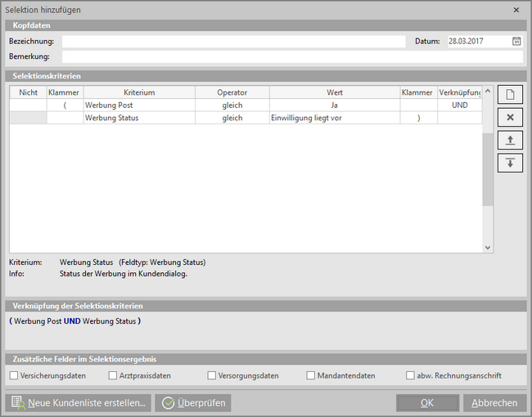Enable the Mandantendaten checkbox
The height and width of the screenshot is (417, 532).
pyautogui.click(x=311, y=376)
